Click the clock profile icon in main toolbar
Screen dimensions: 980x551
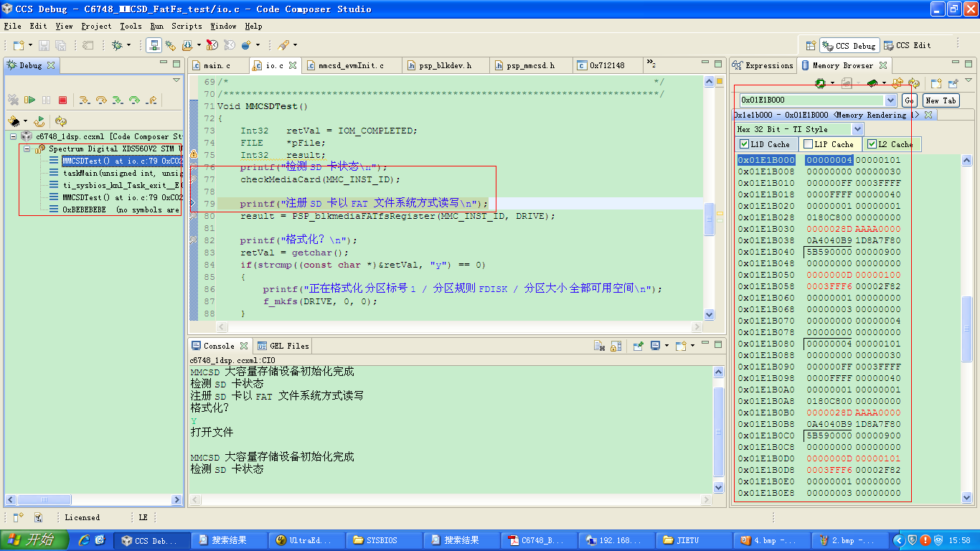[x=212, y=45]
